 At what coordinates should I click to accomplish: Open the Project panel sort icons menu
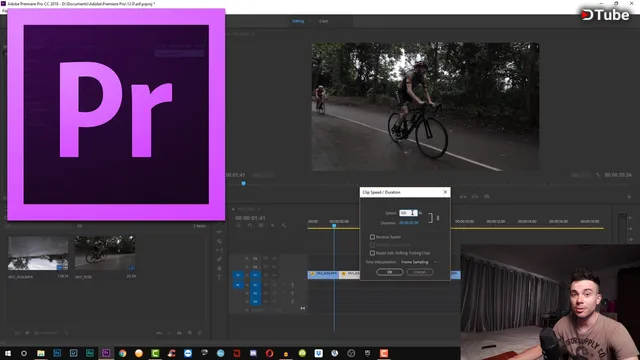pyautogui.click(x=67, y=333)
